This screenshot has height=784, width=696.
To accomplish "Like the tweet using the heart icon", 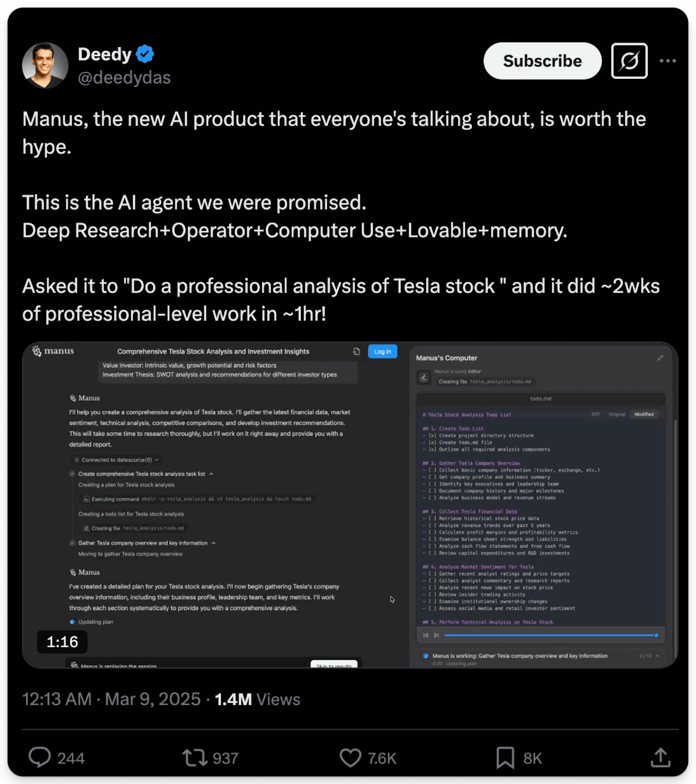I will pyautogui.click(x=350, y=758).
